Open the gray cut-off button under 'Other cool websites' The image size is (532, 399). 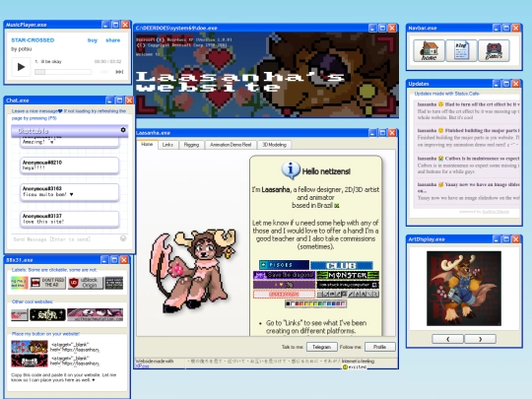[x=20, y=315]
